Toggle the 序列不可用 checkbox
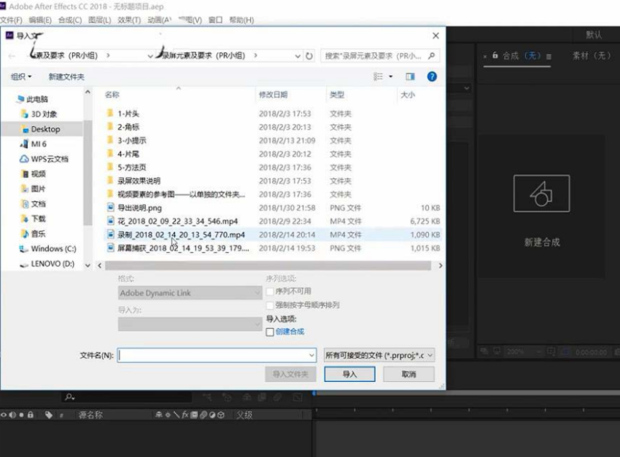Viewport: 620px width, 457px height. (270, 291)
